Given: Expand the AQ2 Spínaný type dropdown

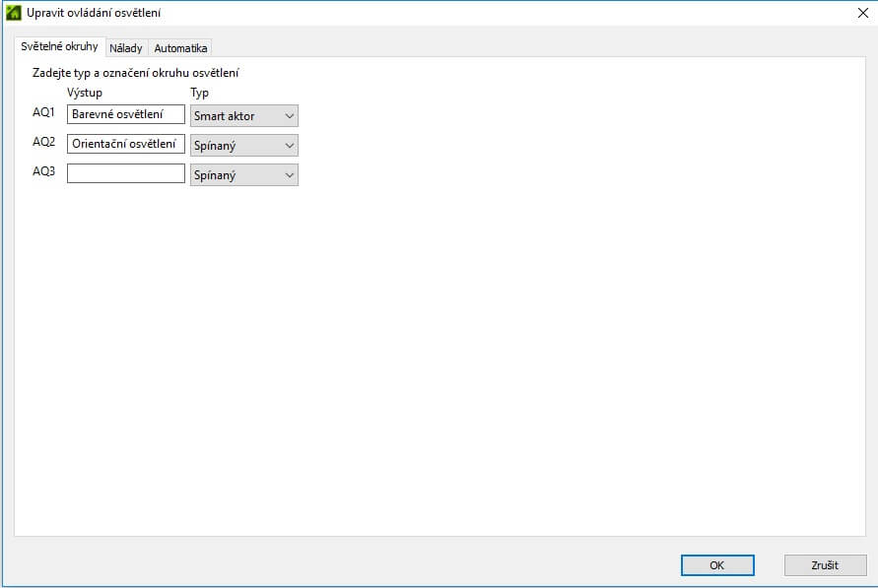Looking at the screenshot, I should point(243,146).
